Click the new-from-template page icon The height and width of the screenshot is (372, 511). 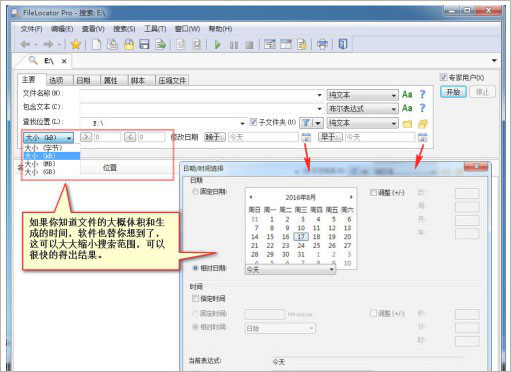pyautogui.click(x=112, y=44)
